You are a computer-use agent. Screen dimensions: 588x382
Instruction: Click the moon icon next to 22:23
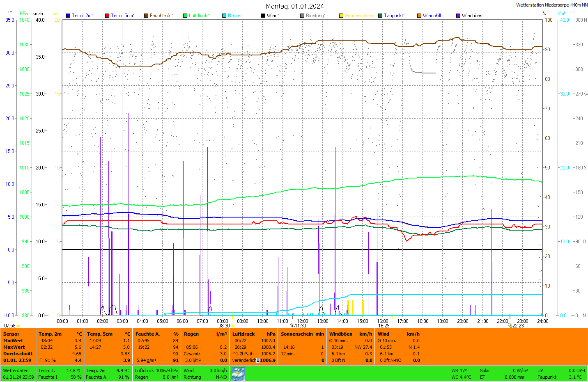[510, 326]
